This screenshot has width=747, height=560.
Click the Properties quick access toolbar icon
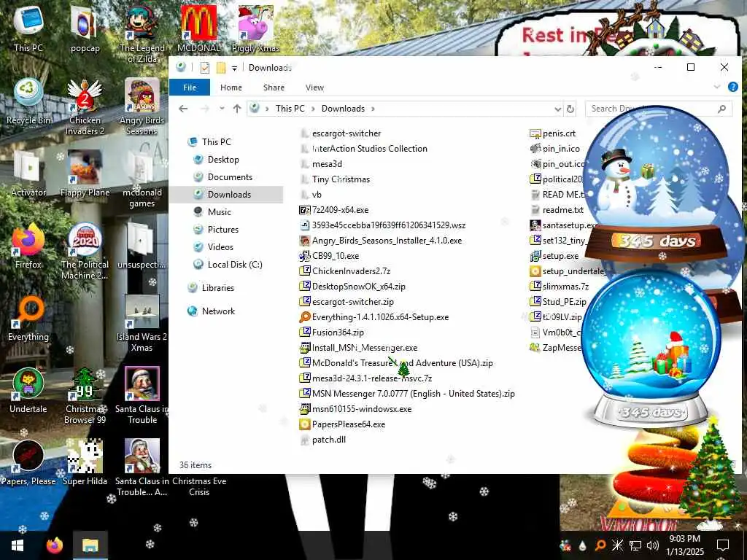[x=205, y=68]
